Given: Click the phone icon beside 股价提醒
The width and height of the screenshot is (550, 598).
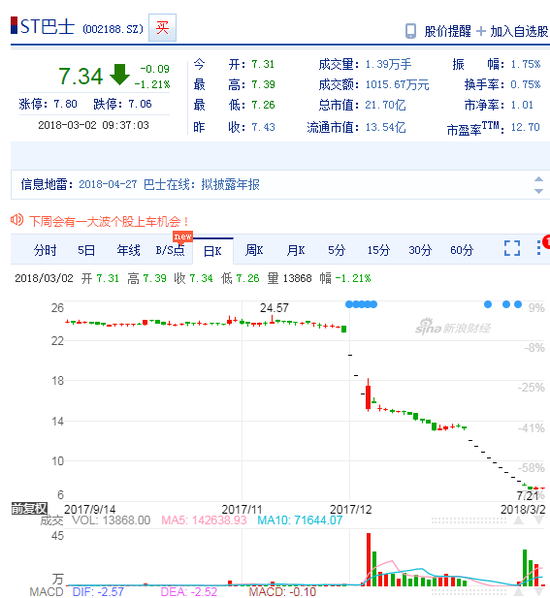Looking at the screenshot, I should click(x=410, y=31).
